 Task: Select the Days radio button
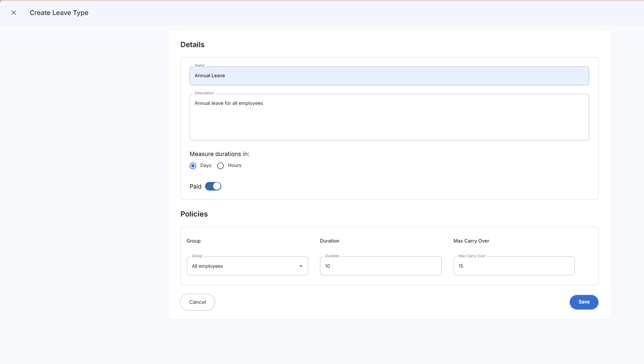pos(193,166)
